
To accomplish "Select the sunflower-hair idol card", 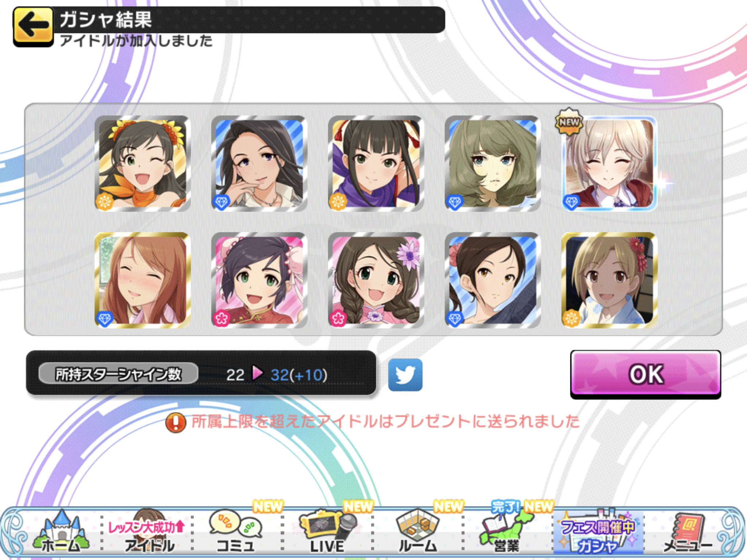I will (142, 163).
